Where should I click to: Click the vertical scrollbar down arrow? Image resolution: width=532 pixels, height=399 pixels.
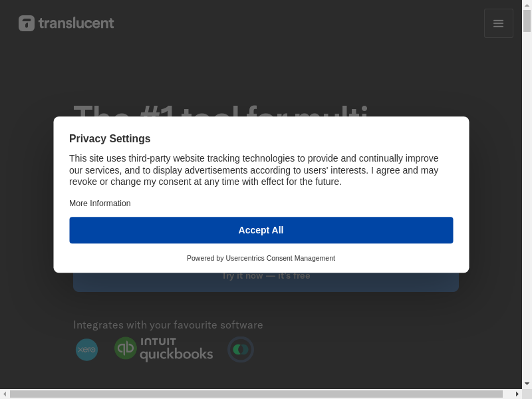[x=527, y=384]
